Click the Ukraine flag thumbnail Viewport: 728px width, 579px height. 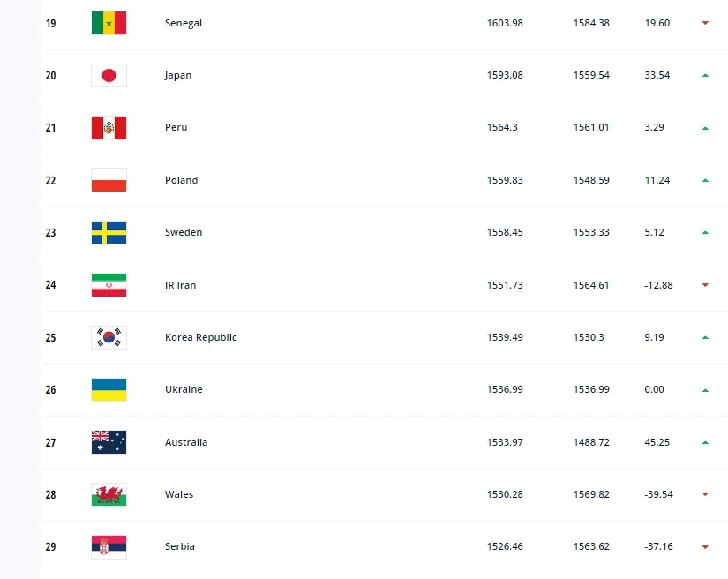pos(109,389)
